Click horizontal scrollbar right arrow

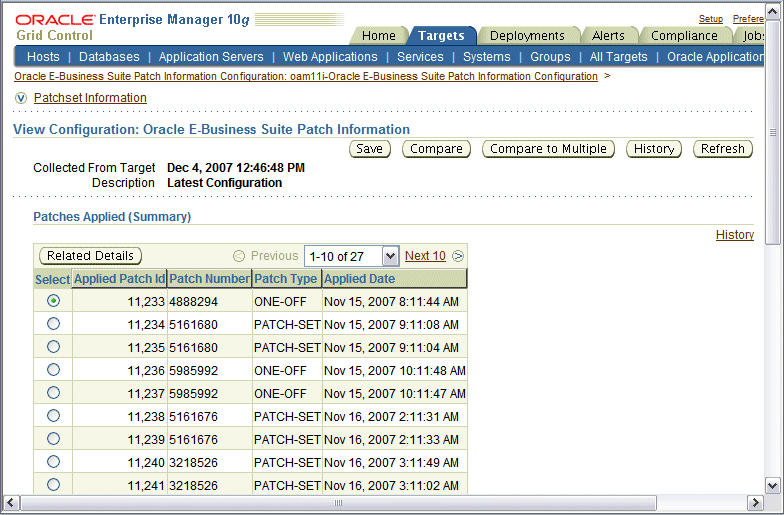755,502
